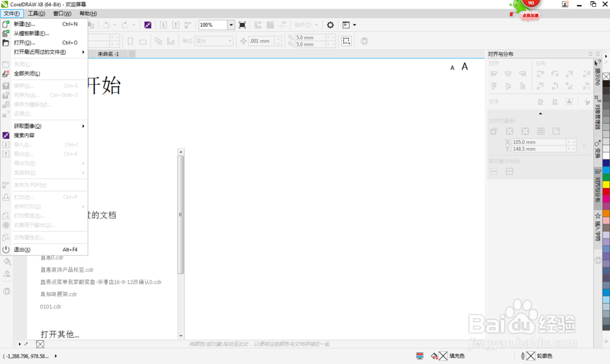610x364 pixels.
Task: Open the 100% zoom level dropdown
Action: tap(231, 25)
